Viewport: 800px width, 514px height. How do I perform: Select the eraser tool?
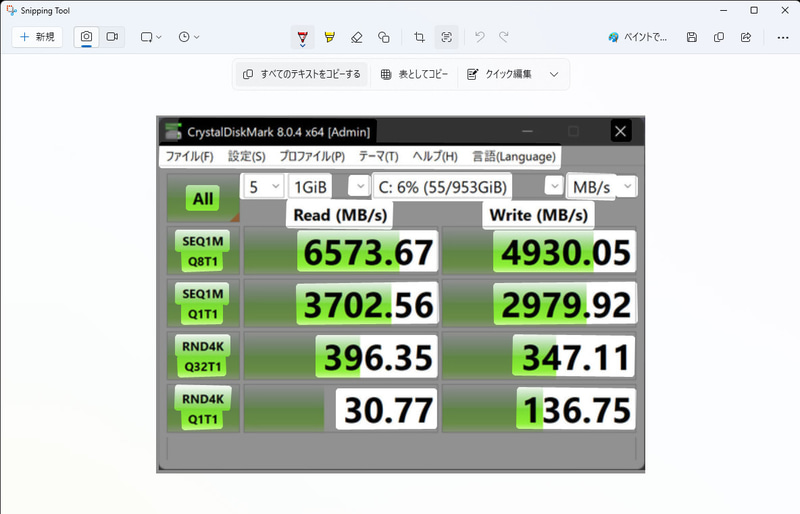coord(357,37)
